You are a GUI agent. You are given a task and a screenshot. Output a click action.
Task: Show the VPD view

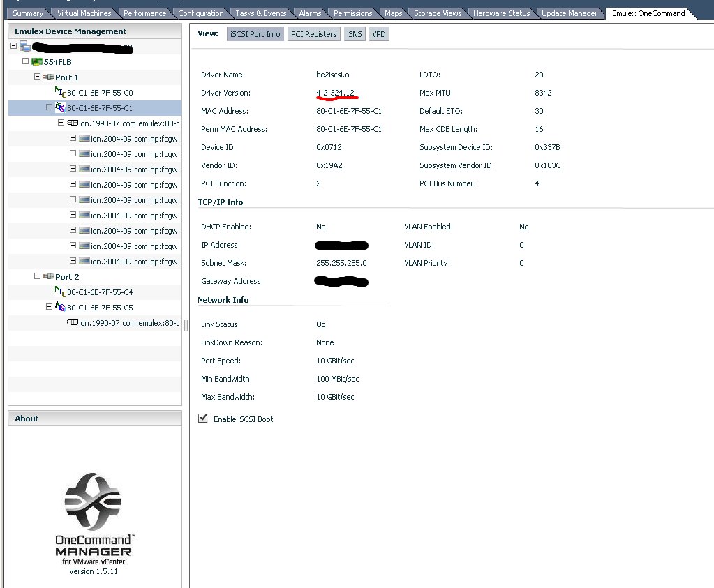pos(378,33)
